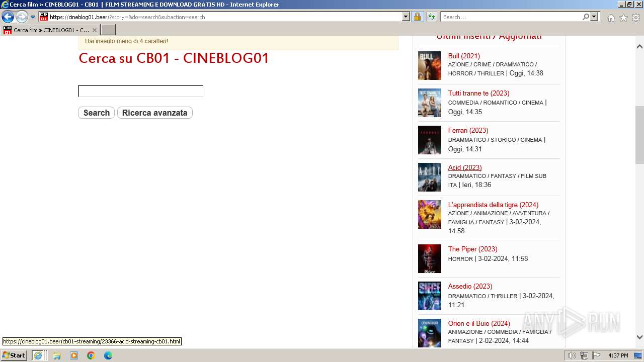The height and width of the screenshot is (362, 644).
Task: Click the Ricerca avanzata button
Action: [x=154, y=113]
